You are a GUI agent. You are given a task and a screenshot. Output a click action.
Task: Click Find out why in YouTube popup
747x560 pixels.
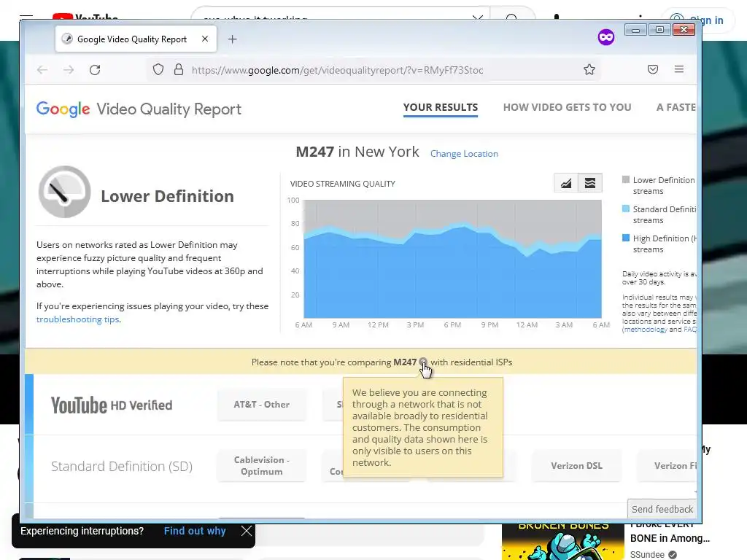(195, 531)
